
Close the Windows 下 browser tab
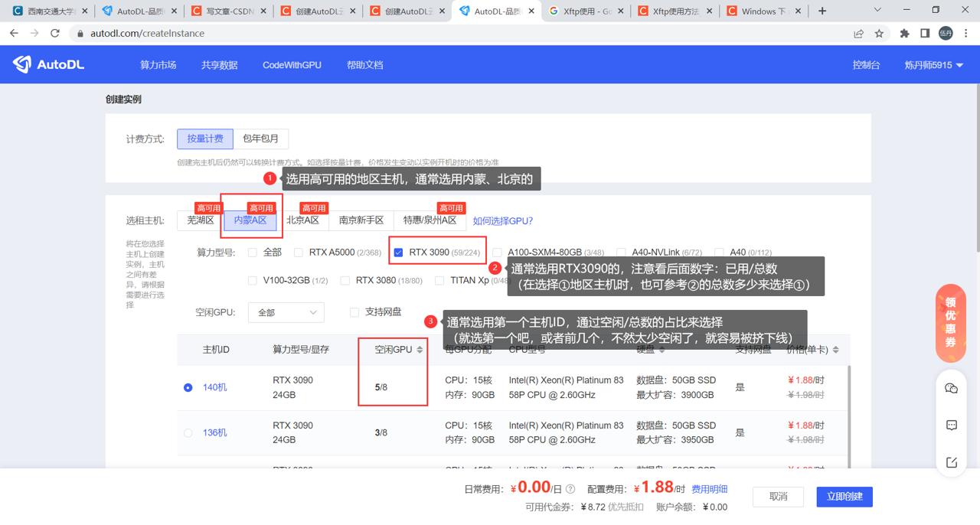point(799,11)
